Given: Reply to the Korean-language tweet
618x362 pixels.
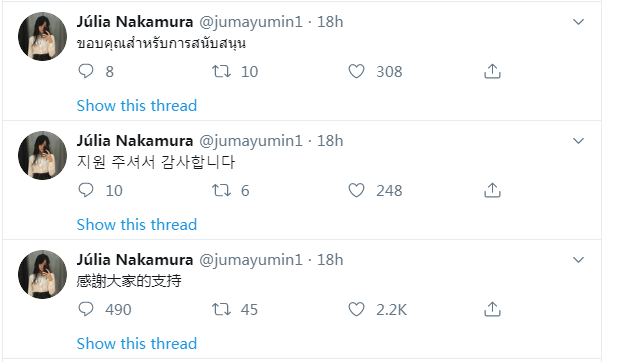Looking at the screenshot, I should click(86, 190).
